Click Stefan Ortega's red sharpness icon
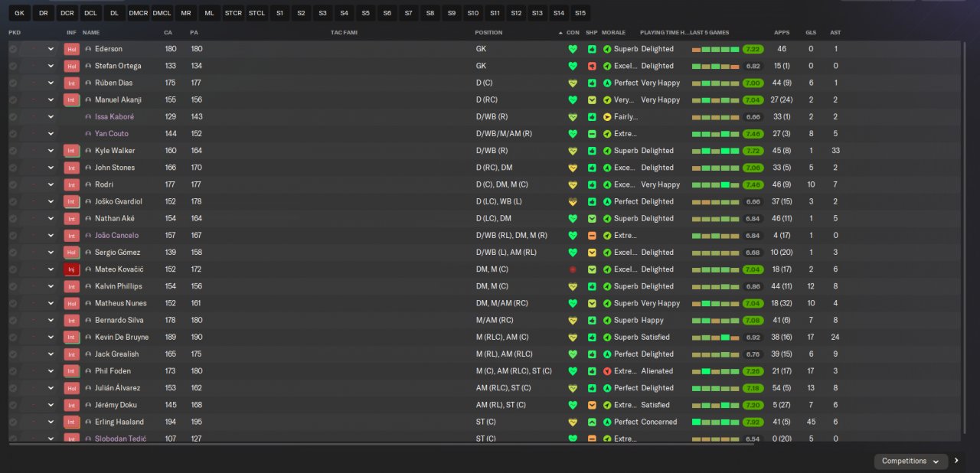This screenshot has width=980, height=473. [x=592, y=66]
